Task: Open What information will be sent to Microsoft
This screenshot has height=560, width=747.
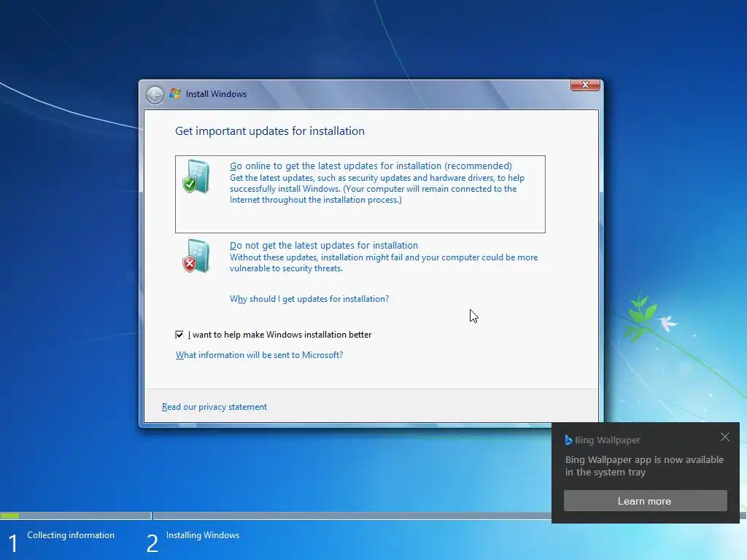Action: [259, 355]
